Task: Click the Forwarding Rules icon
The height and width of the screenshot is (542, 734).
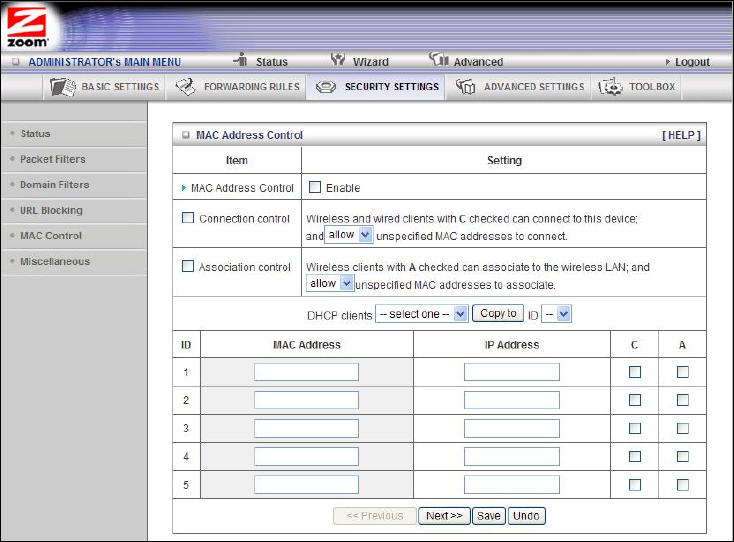Action: tap(185, 87)
